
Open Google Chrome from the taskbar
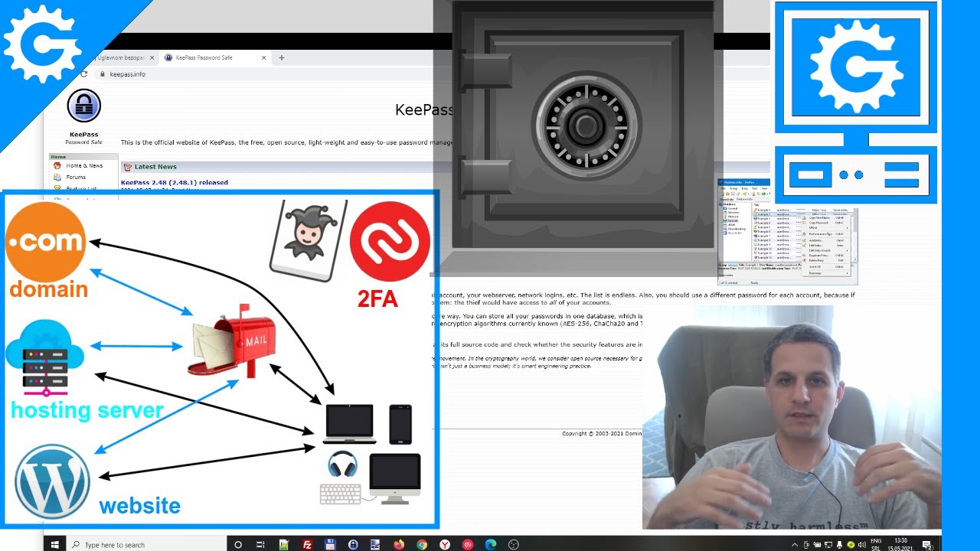tap(422, 544)
